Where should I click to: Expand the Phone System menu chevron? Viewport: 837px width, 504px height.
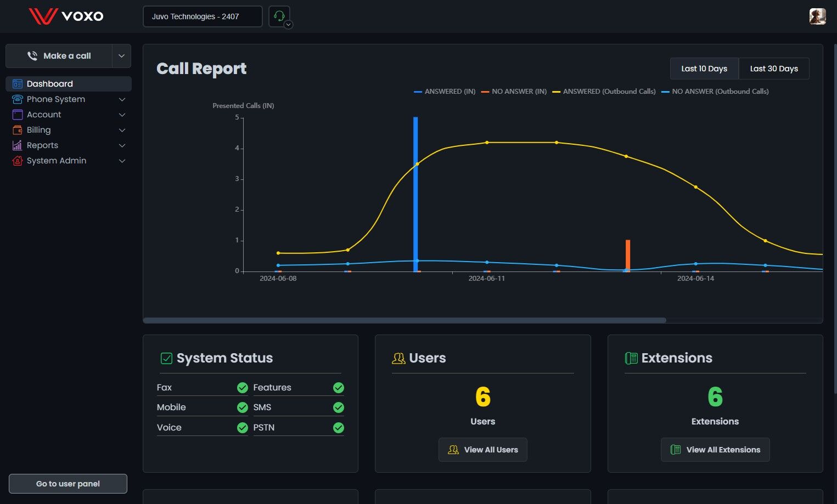coord(122,99)
